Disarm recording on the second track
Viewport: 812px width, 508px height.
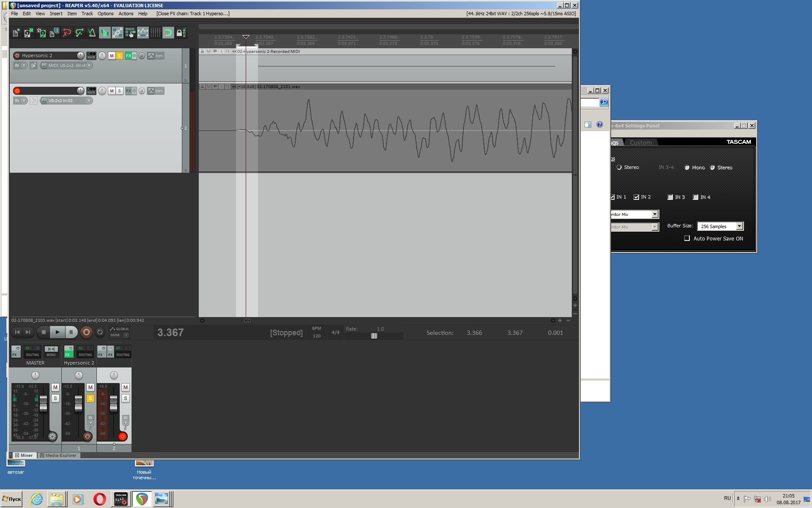17,91
